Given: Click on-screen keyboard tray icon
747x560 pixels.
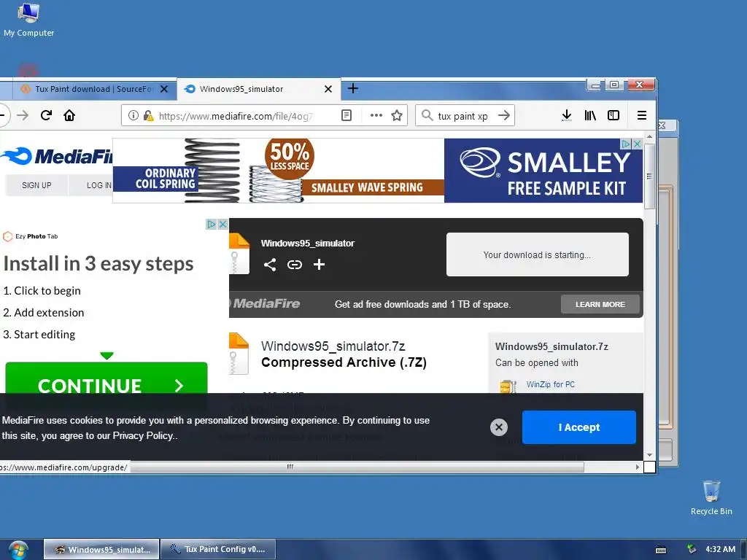Looking at the screenshot, I should point(661,550).
